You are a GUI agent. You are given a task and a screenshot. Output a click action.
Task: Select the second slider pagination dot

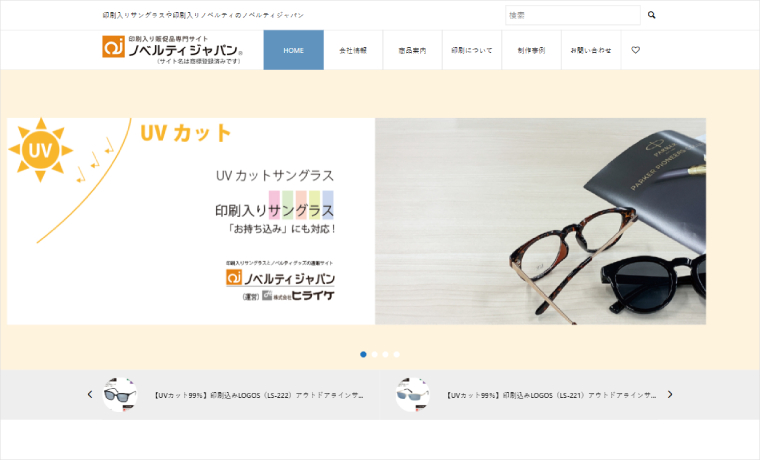(x=375, y=354)
